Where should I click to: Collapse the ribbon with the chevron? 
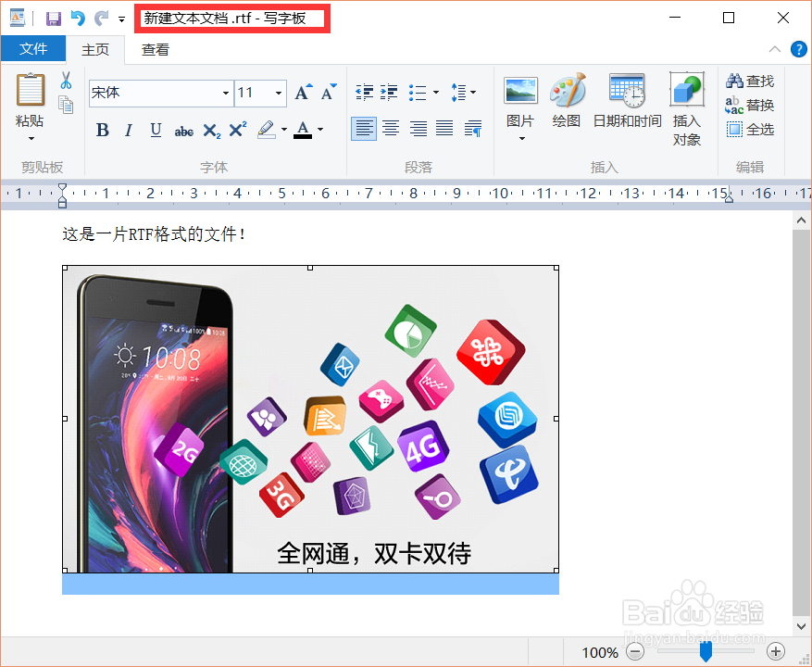[x=775, y=49]
